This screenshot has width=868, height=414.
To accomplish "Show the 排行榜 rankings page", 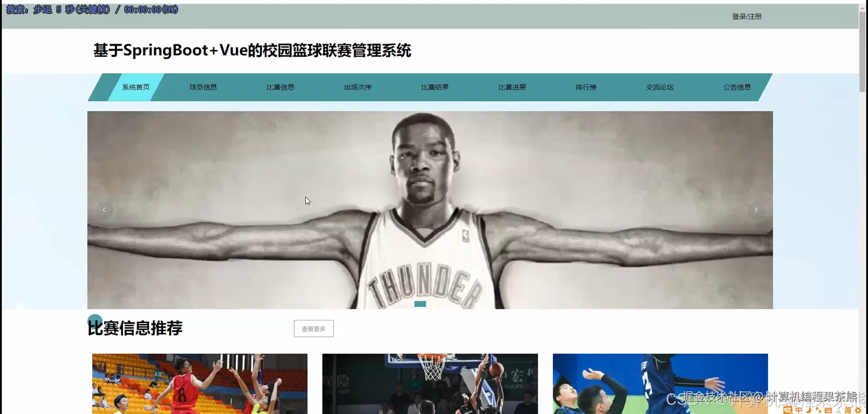I will (x=586, y=87).
